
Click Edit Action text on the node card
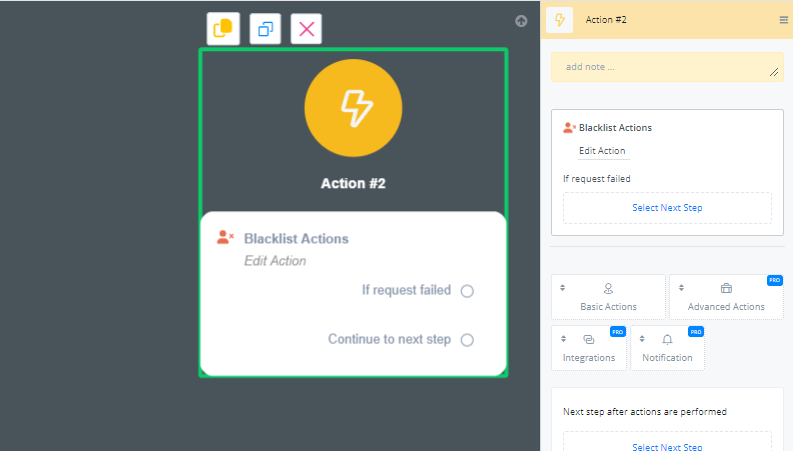click(275, 261)
